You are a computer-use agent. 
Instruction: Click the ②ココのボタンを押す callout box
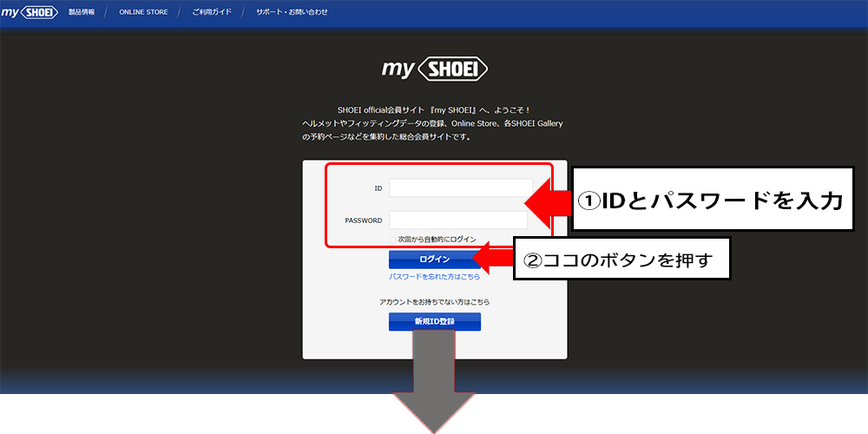[621, 260]
